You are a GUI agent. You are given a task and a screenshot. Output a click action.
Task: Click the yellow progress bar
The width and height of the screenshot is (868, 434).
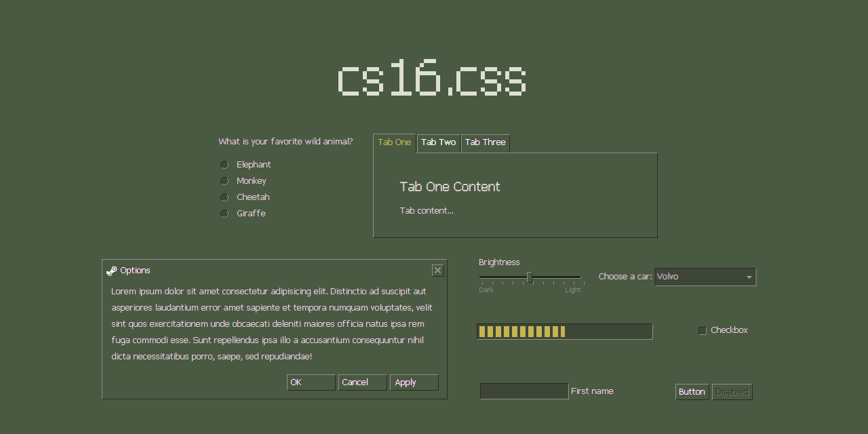(x=564, y=332)
